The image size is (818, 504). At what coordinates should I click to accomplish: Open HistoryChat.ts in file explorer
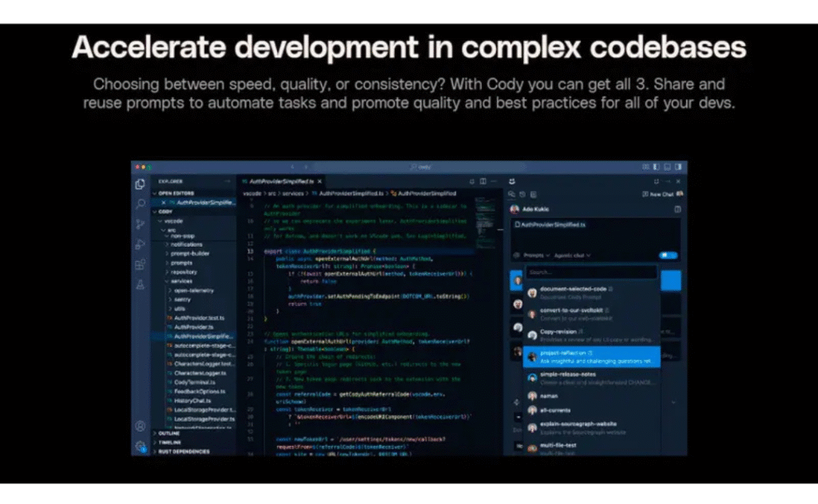[191, 400]
